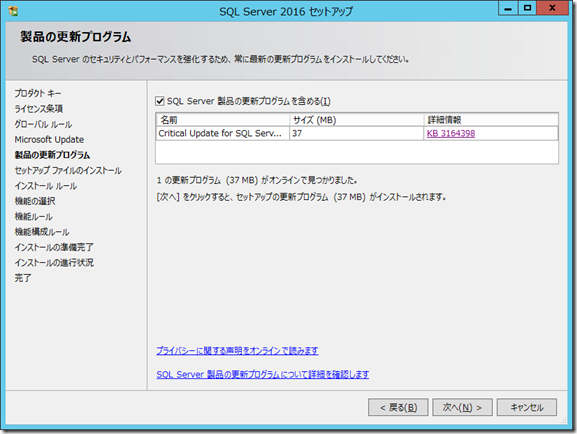This screenshot has height=434, width=577.
Task: Select the Critical Update for SQL Serv... row
Action: click(x=357, y=133)
